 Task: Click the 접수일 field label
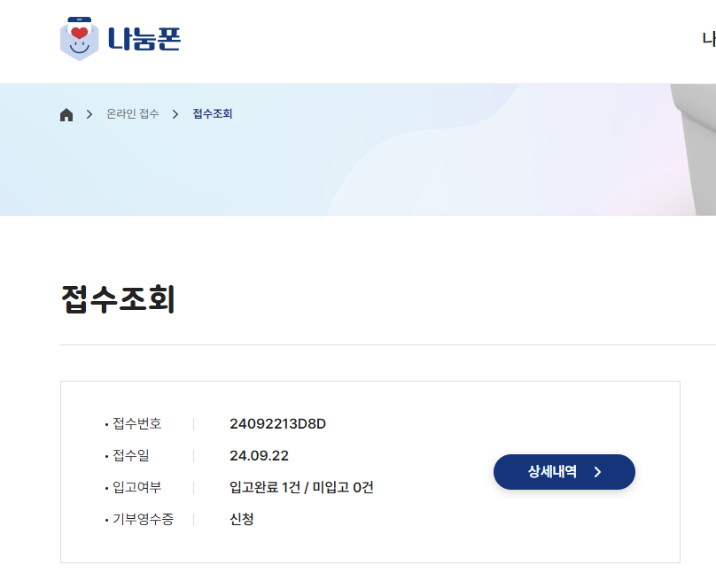(x=130, y=455)
